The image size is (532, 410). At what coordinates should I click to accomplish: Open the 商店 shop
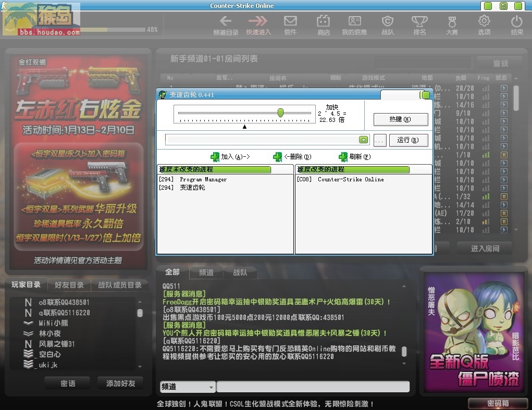[x=324, y=25]
